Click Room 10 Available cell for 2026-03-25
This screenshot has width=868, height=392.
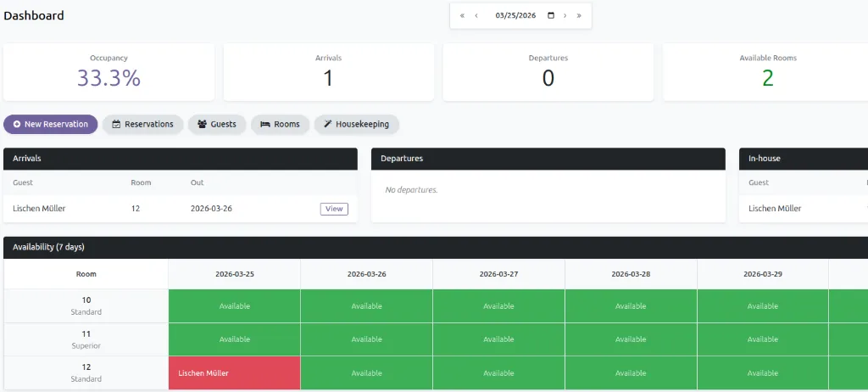(235, 306)
